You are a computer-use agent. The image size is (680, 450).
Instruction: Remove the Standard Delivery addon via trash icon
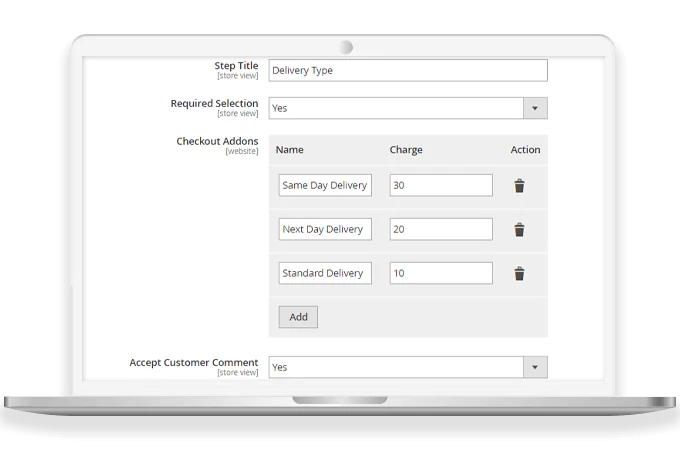(519, 274)
